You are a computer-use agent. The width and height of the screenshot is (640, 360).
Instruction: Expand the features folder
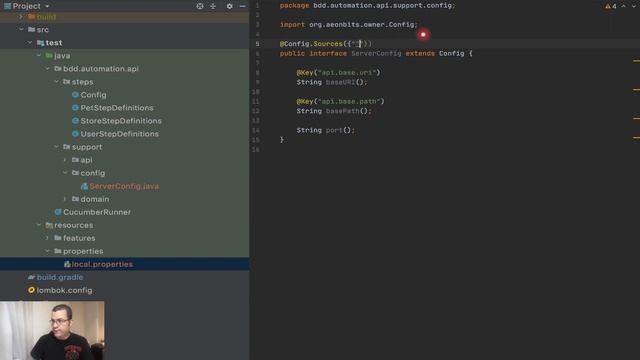coord(47,238)
